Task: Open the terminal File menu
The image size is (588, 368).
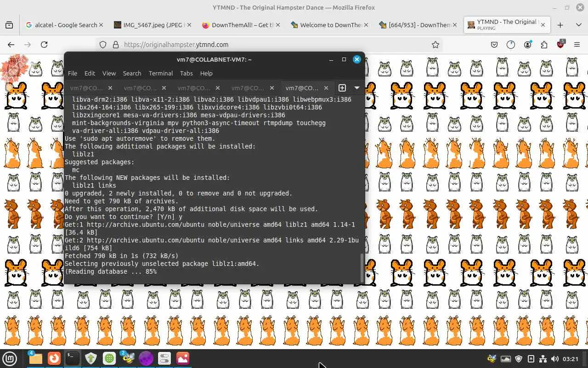Action: coord(73,73)
